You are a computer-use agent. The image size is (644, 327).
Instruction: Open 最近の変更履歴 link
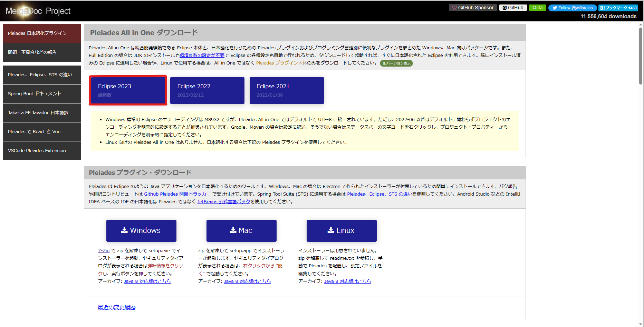[116, 307]
